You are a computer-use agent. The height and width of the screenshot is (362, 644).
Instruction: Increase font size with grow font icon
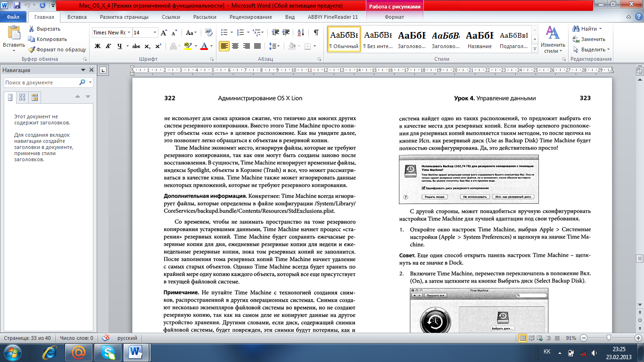164,33
